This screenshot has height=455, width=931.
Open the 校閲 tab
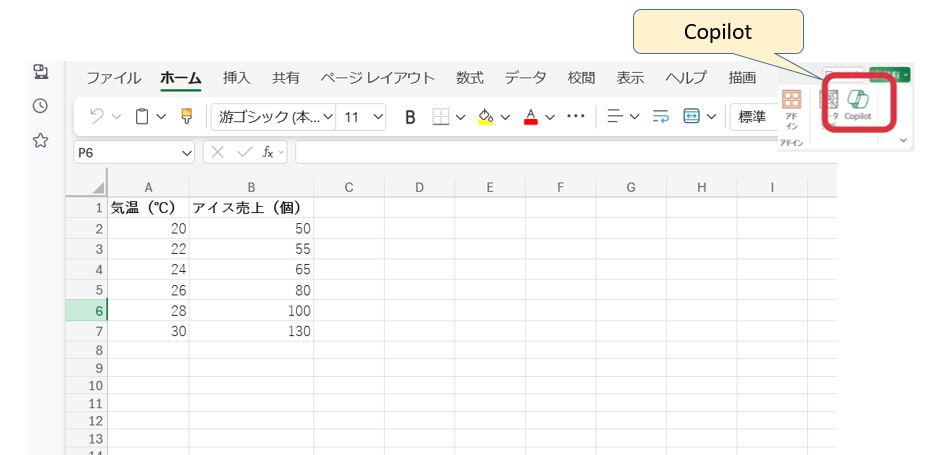[581, 78]
